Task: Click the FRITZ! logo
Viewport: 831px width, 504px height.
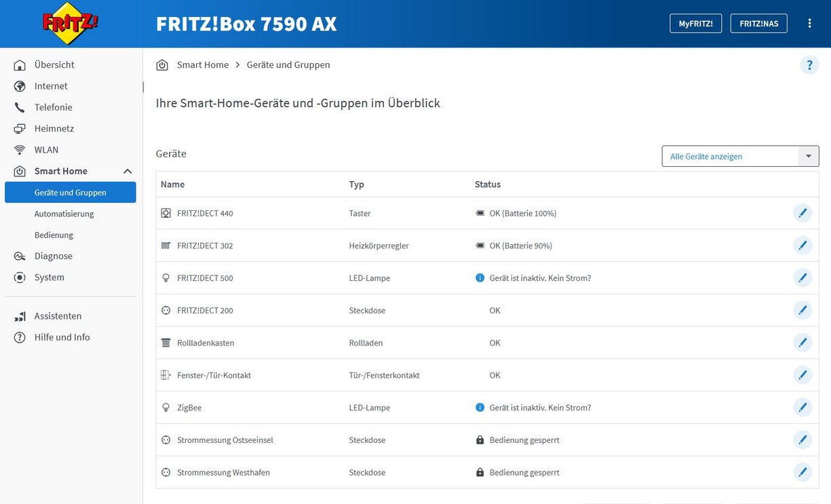Action: click(71, 23)
